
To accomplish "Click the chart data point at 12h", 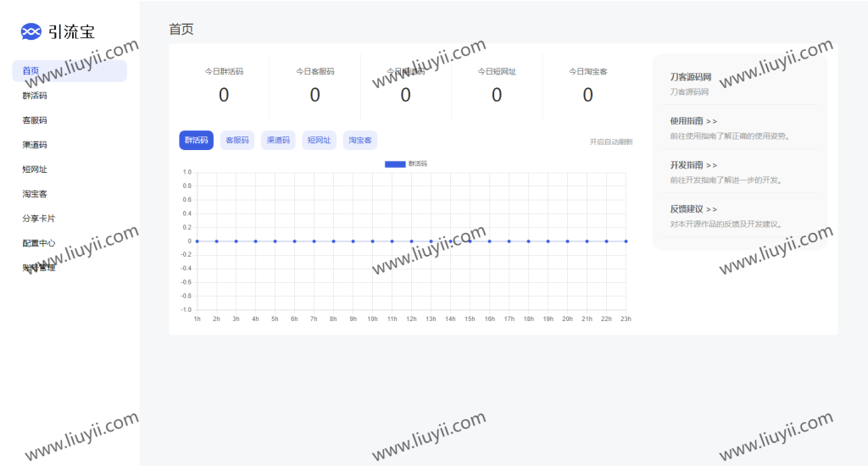I will pyautogui.click(x=411, y=241).
